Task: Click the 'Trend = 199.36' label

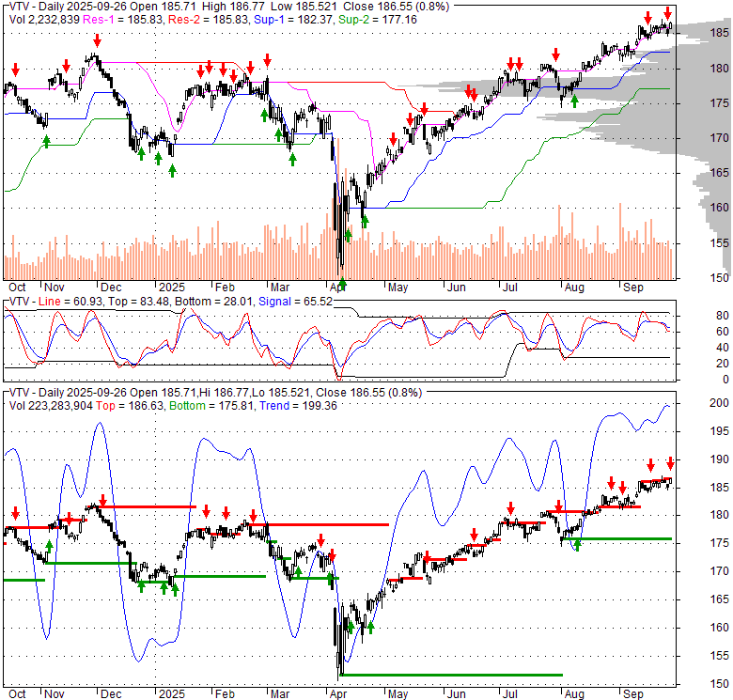Action: (x=298, y=406)
